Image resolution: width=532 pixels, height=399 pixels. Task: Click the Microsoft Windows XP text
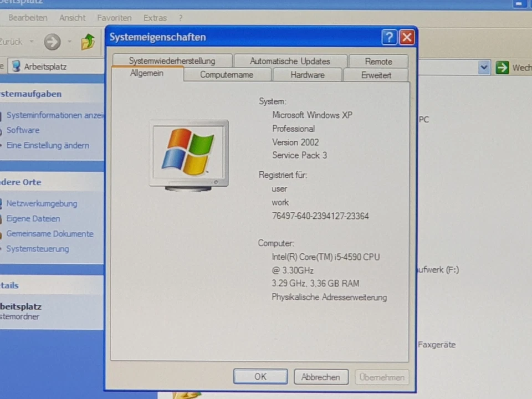click(x=312, y=115)
